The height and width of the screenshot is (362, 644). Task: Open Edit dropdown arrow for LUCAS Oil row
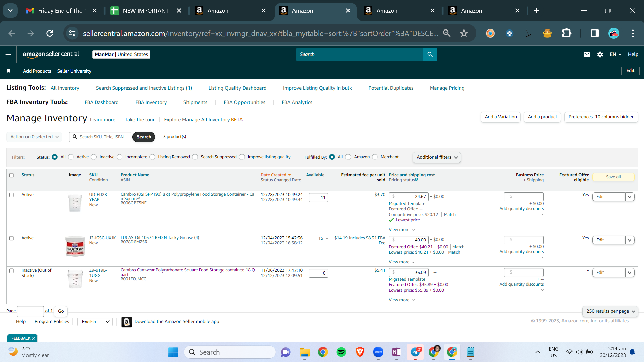click(630, 240)
